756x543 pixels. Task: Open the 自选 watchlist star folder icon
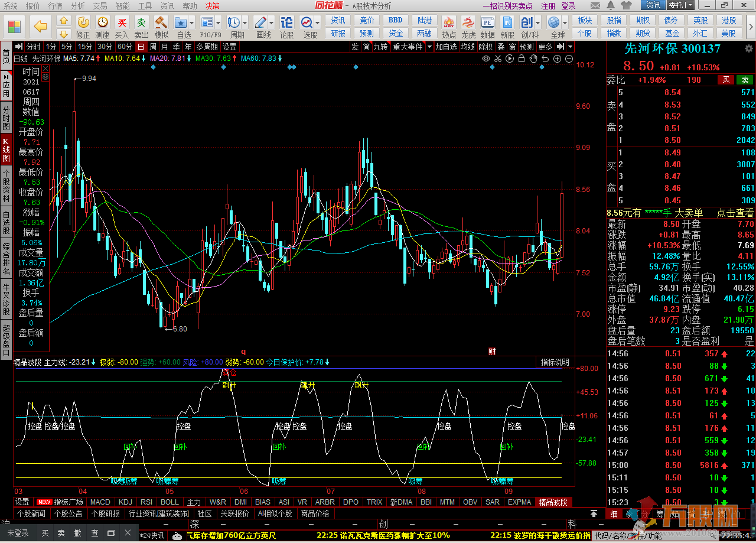point(180,22)
